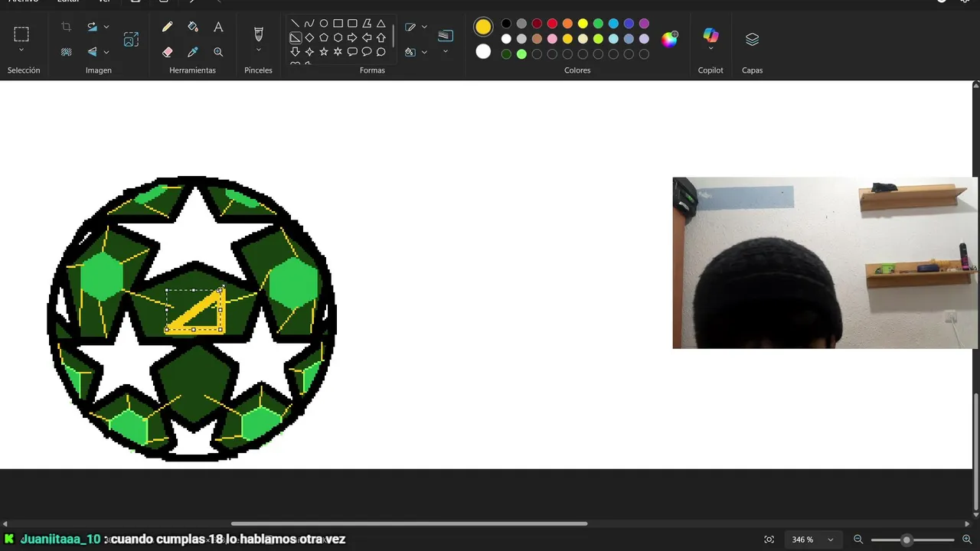Choose the polygon shape
The width and height of the screenshot is (980, 551).
coord(367,24)
